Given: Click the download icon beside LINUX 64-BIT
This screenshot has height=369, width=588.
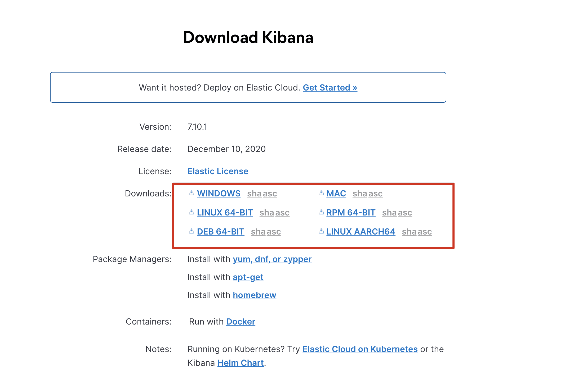Looking at the screenshot, I should click(191, 212).
